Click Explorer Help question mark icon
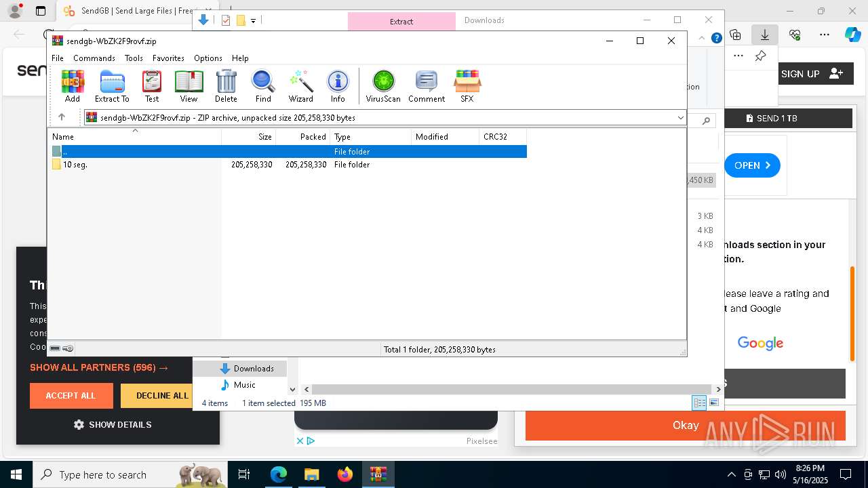868x488 pixels. (x=716, y=39)
